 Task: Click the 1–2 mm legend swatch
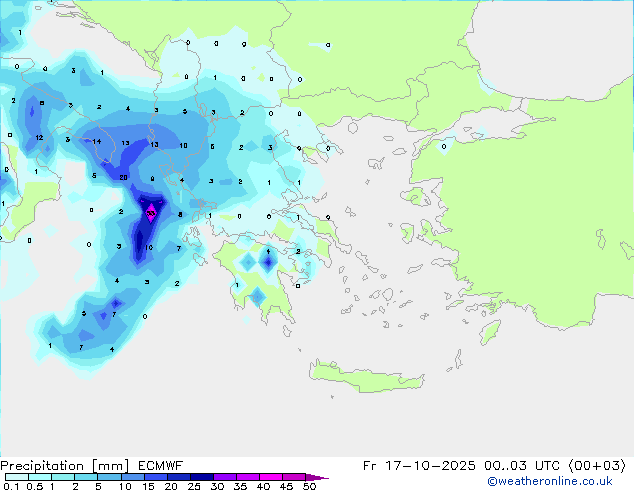pyautogui.click(x=63, y=477)
